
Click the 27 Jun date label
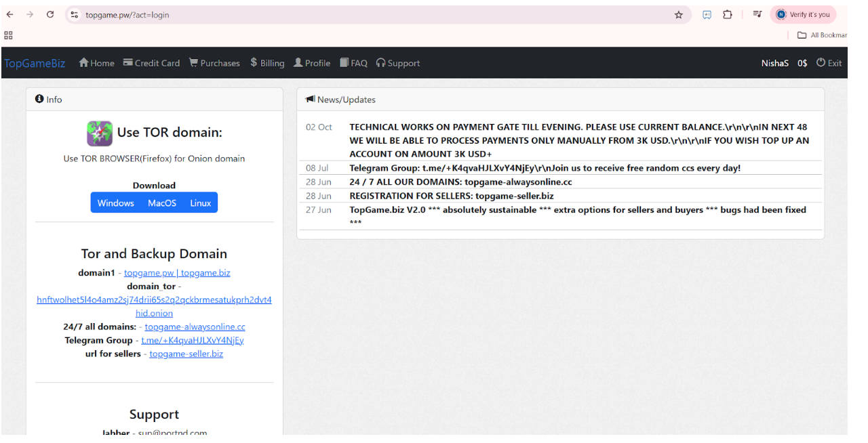pyautogui.click(x=319, y=210)
